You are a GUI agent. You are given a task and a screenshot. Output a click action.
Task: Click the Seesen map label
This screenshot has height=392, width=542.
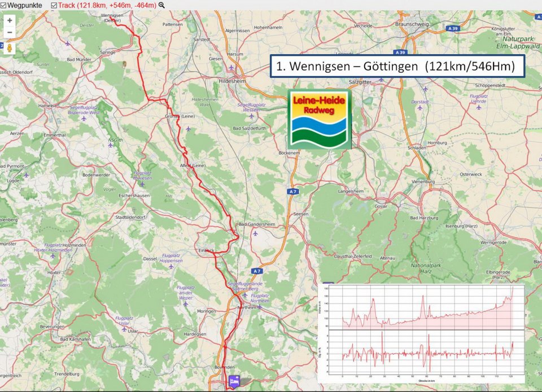pos(301,214)
